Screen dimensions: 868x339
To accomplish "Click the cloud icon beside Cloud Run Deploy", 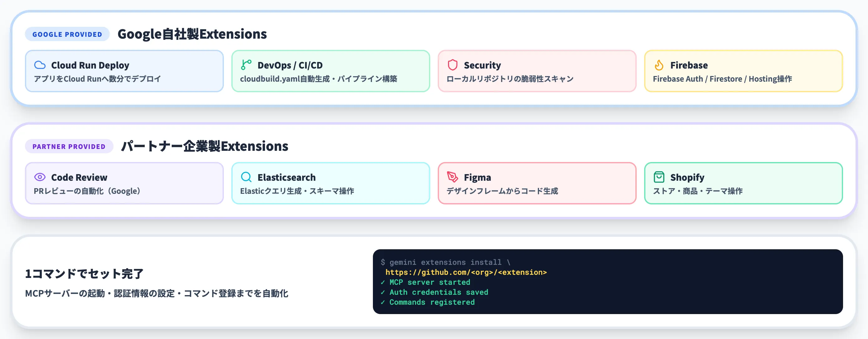I will click(x=40, y=65).
